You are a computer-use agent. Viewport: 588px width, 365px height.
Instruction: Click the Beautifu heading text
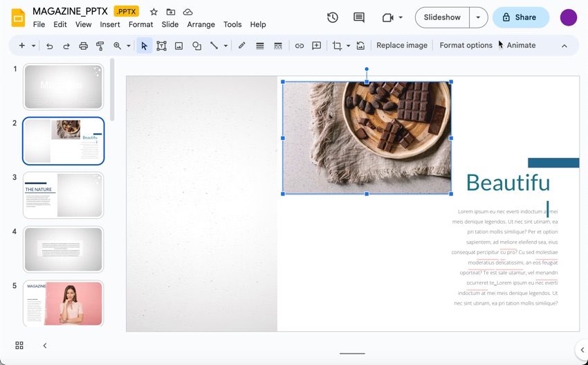[x=508, y=183]
